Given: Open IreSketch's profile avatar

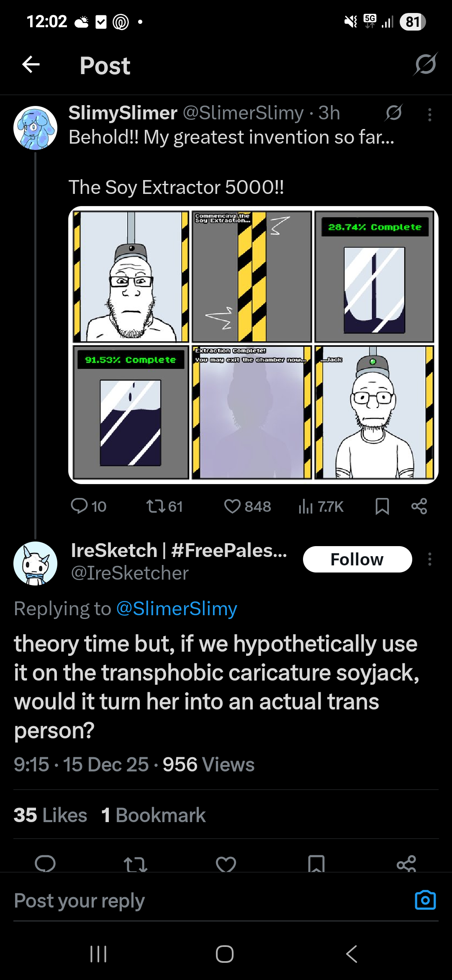Looking at the screenshot, I should coord(35,563).
